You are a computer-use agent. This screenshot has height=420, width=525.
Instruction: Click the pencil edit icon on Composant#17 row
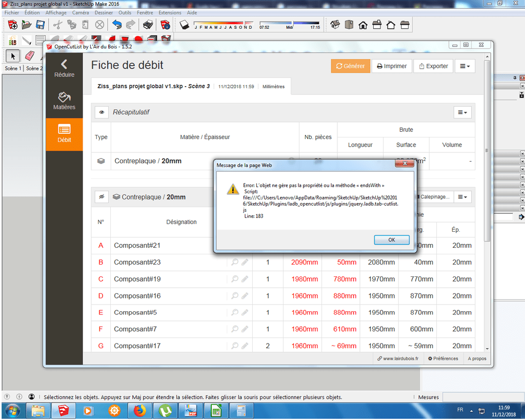[x=245, y=345]
